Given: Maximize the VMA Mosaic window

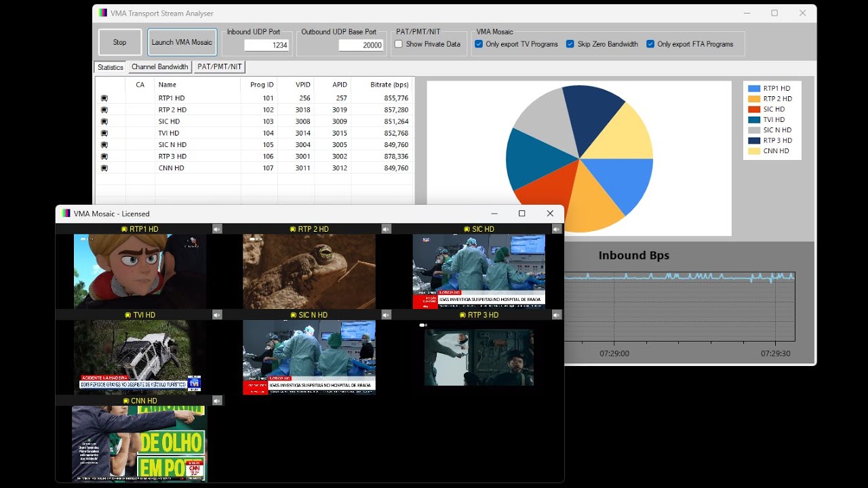Looking at the screenshot, I should click(x=522, y=213).
